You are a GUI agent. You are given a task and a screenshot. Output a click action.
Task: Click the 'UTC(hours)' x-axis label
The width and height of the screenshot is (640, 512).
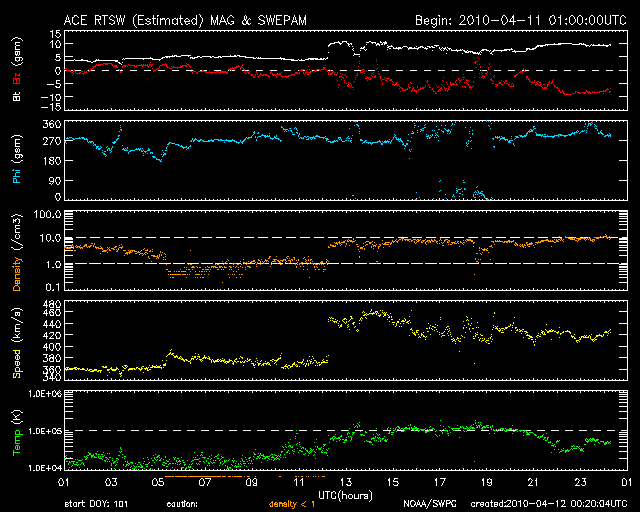pos(345,496)
